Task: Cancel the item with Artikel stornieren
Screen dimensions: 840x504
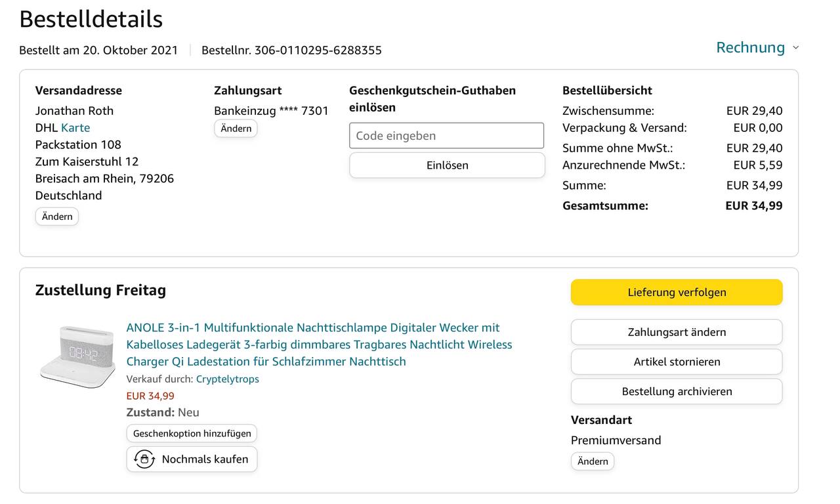Action: pyautogui.click(x=677, y=362)
